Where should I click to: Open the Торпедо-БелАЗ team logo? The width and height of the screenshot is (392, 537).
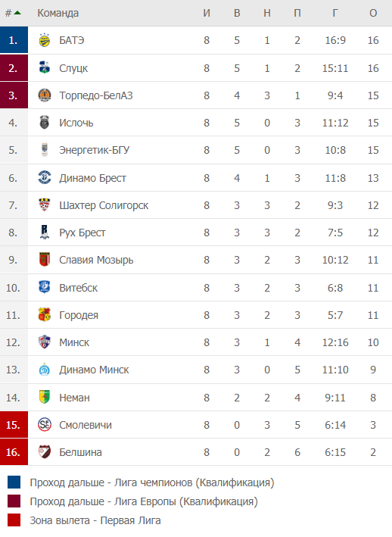click(x=45, y=95)
